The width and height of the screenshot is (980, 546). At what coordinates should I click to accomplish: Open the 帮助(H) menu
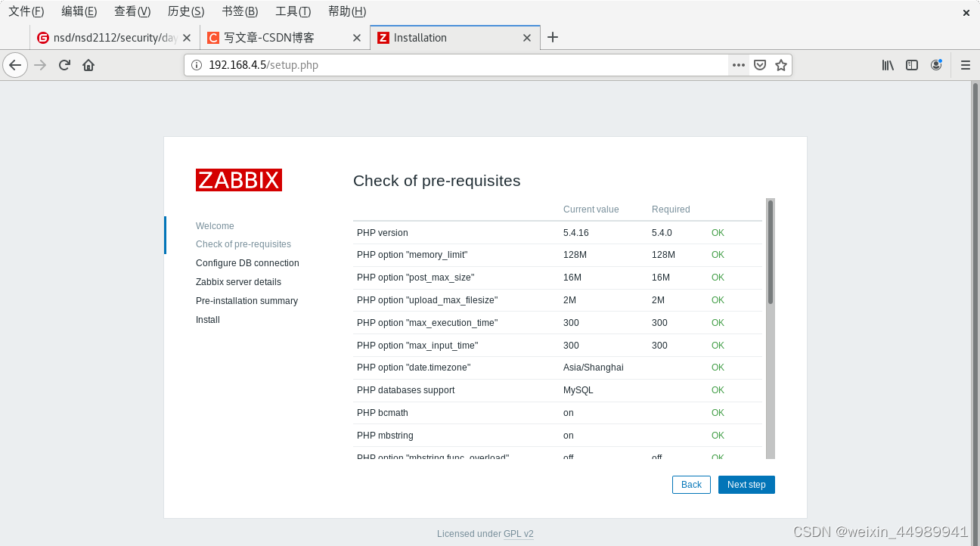(347, 11)
